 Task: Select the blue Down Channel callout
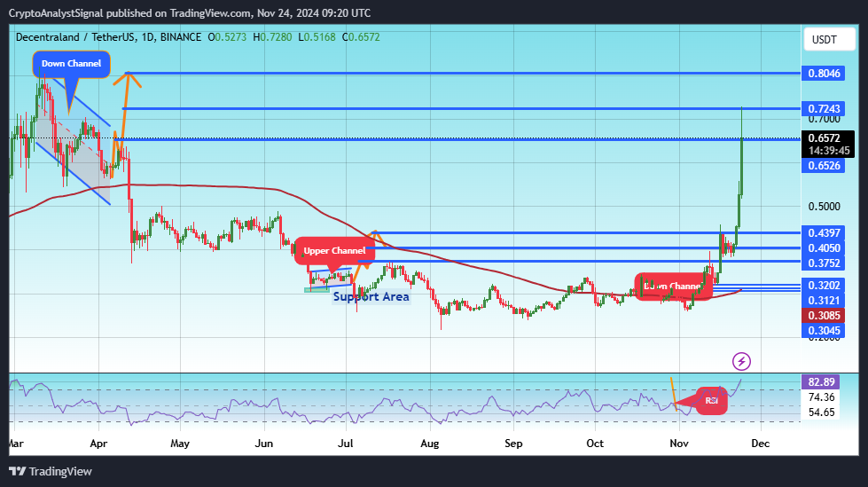pos(72,64)
